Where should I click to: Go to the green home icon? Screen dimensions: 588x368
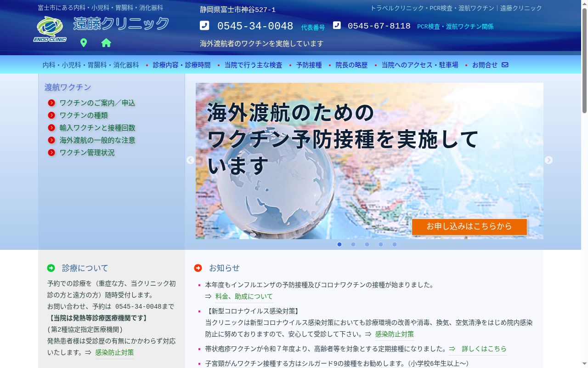[x=106, y=43]
